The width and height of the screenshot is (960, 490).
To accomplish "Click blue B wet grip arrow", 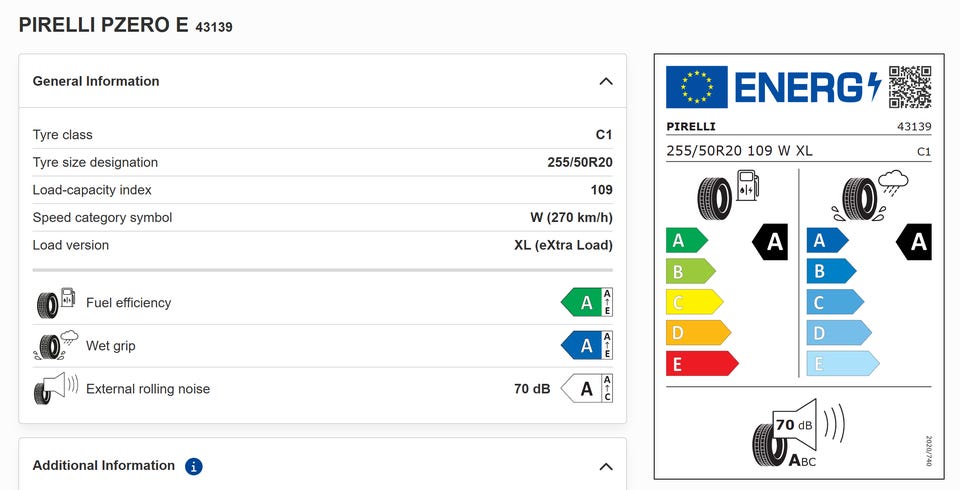I will [x=831, y=271].
